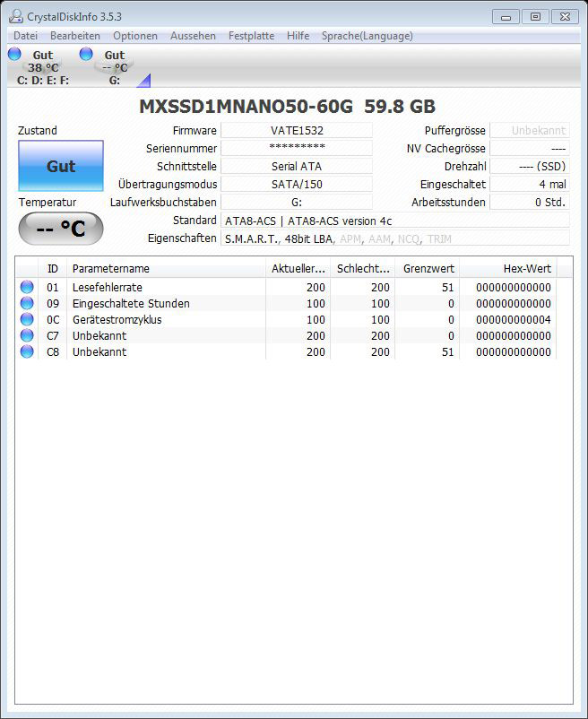Click the ID column header

tap(53, 269)
